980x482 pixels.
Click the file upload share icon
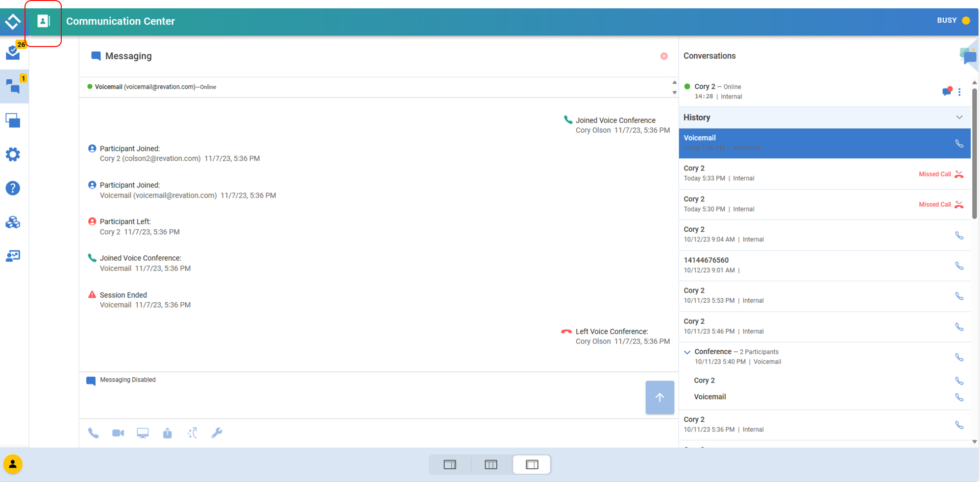point(168,433)
